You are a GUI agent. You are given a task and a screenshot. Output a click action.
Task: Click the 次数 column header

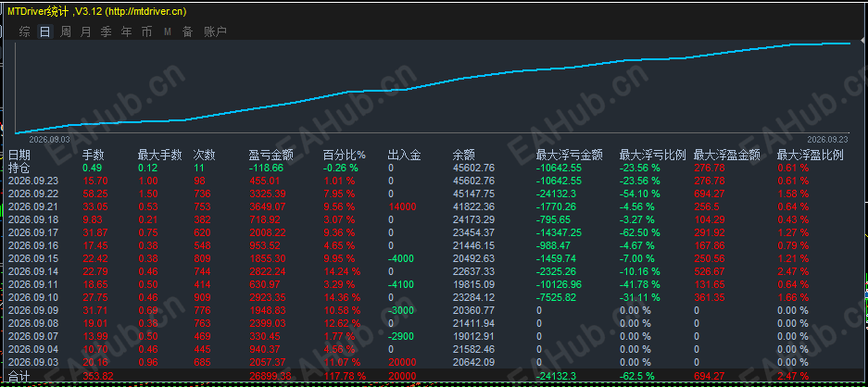click(x=205, y=155)
